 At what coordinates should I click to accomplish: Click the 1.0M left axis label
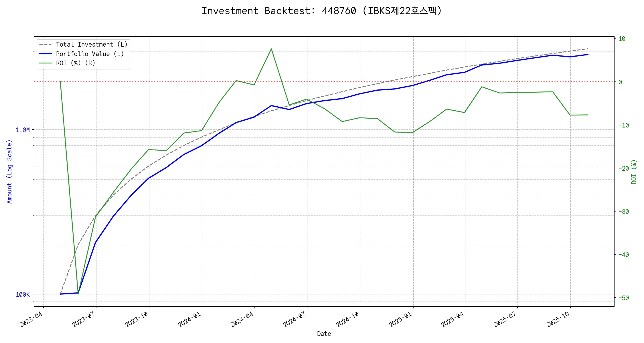click(23, 130)
